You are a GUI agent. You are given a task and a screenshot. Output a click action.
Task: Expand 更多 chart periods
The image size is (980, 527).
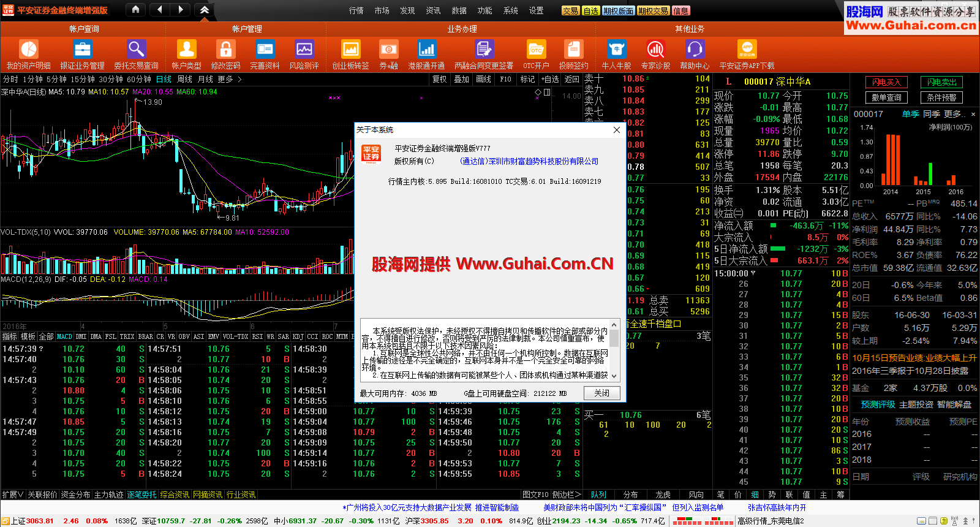coord(230,79)
